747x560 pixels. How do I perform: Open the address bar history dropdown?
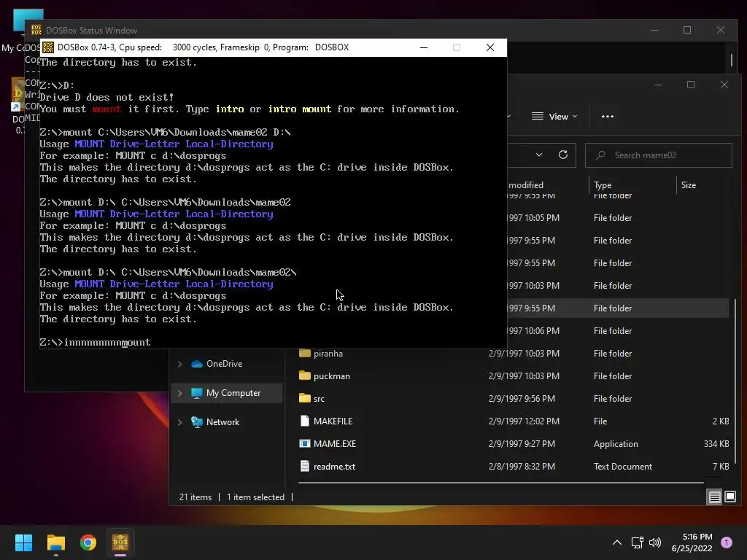click(539, 155)
